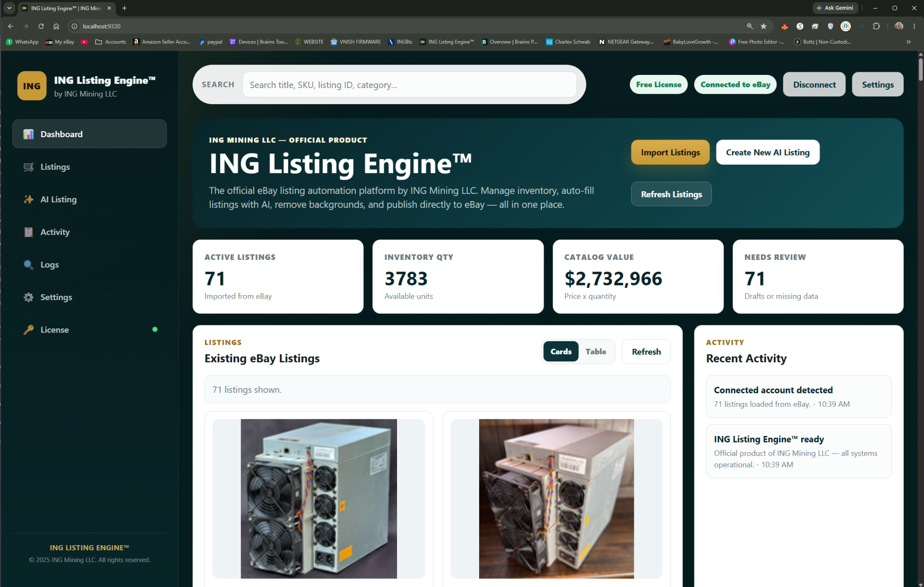This screenshot has height=587, width=924.
Task: Open the Connected account detected activity
Action: (799, 397)
